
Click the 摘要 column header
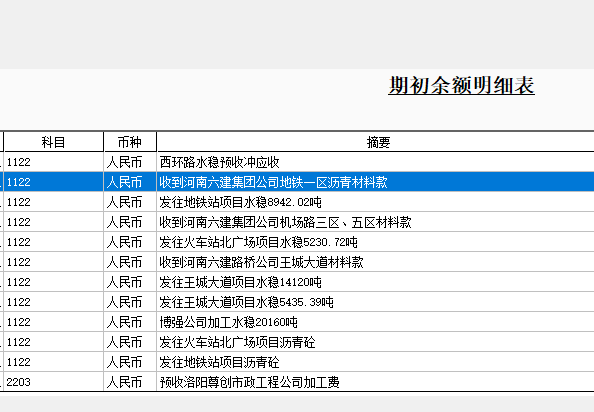(x=375, y=142)
